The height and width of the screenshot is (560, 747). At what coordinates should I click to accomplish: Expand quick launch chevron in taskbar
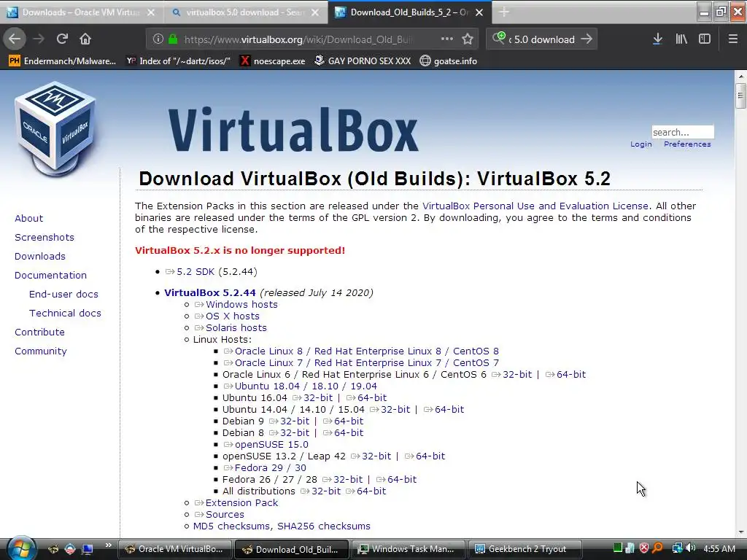[x=108, y=545]
